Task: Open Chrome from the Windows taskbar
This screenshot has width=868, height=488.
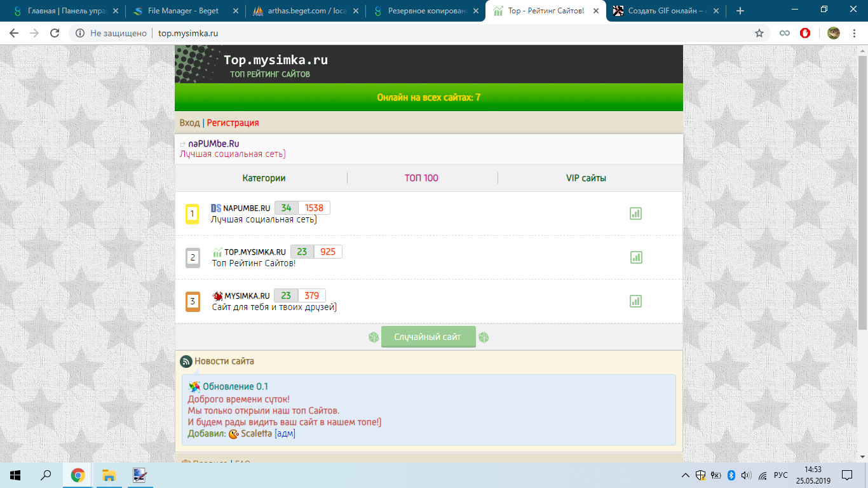Action: tap(78, 475)
